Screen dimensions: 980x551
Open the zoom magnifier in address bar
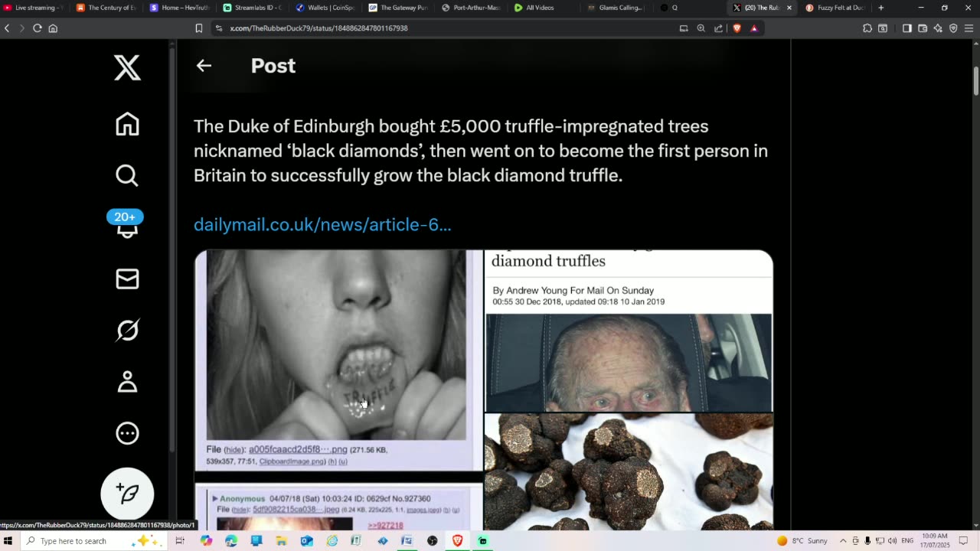pos(701,28)
